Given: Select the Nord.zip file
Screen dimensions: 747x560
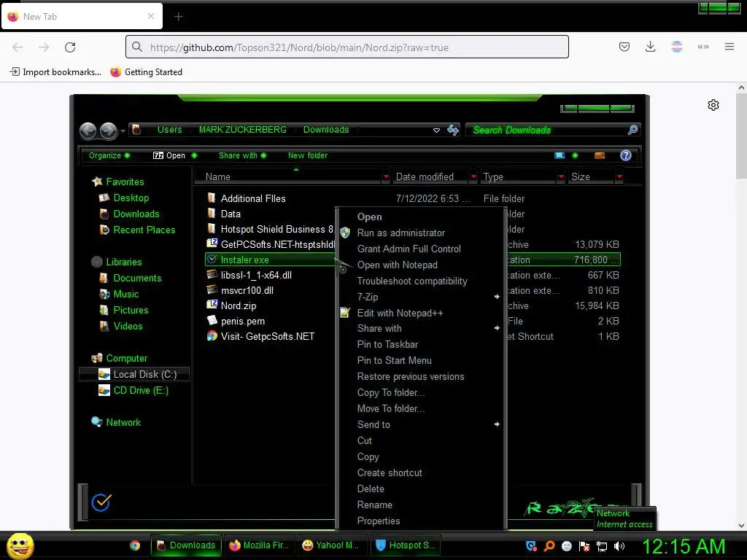Looking at the screenshot, I should (239, 306).
